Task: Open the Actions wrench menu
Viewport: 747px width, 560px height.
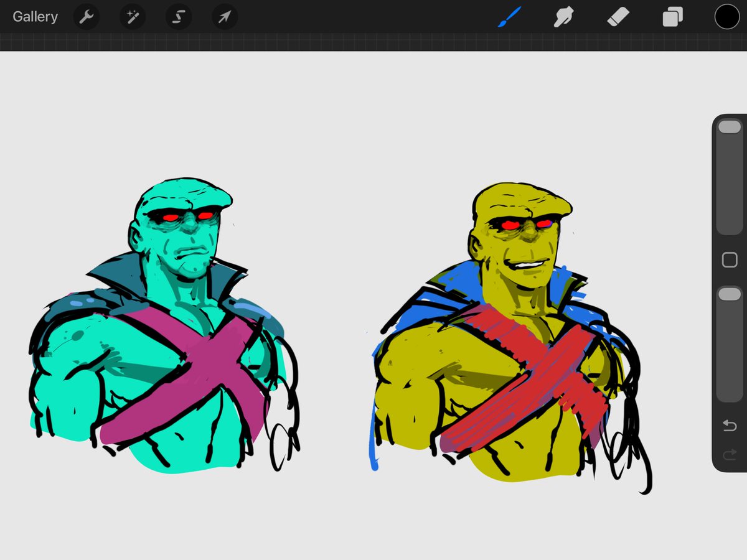Action: (87, 17)
